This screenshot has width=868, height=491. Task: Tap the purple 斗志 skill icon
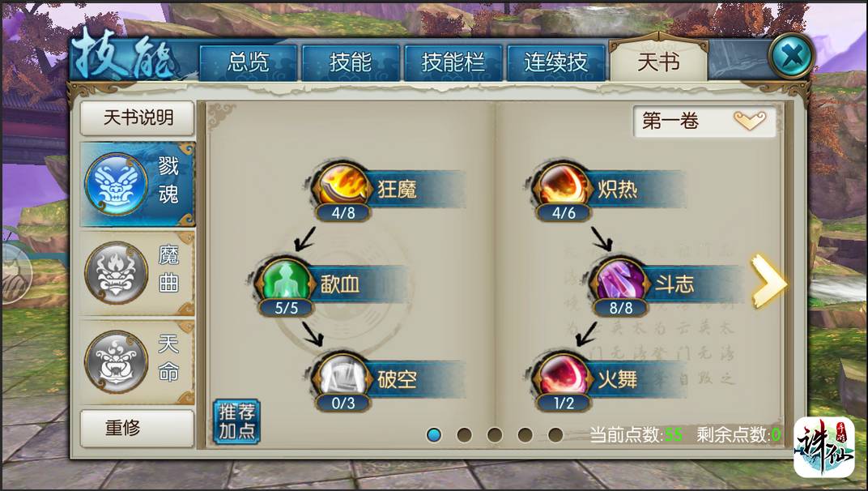coord(620,280)
